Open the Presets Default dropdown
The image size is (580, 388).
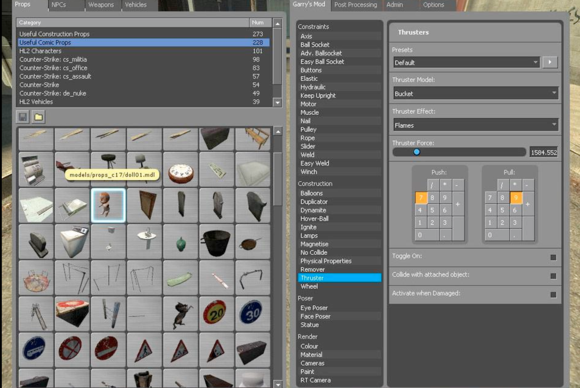tap(466, 63)
